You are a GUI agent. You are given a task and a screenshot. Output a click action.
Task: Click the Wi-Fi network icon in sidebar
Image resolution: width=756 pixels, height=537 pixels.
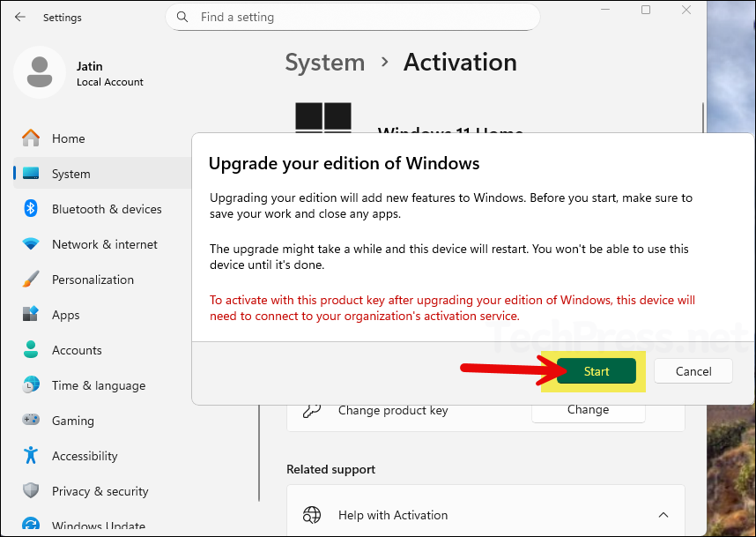click(x=31, y=243)
